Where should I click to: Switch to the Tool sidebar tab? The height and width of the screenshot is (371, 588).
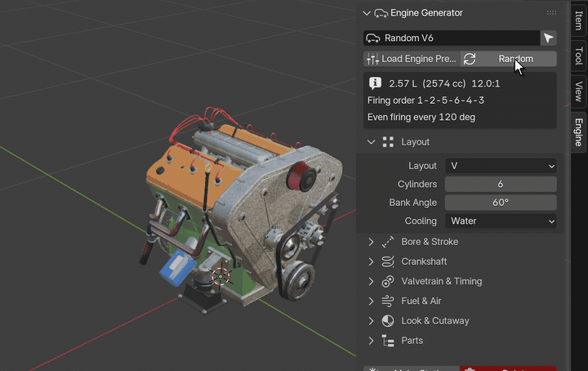(x=579, y=56)
